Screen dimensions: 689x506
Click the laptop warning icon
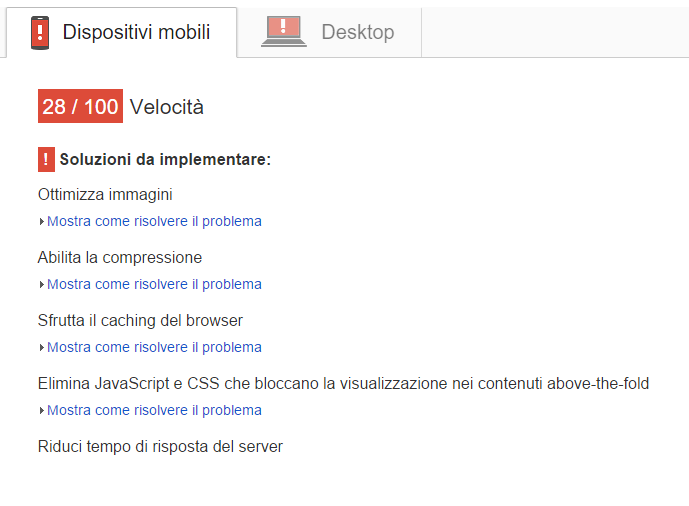[x=284, y=31]
